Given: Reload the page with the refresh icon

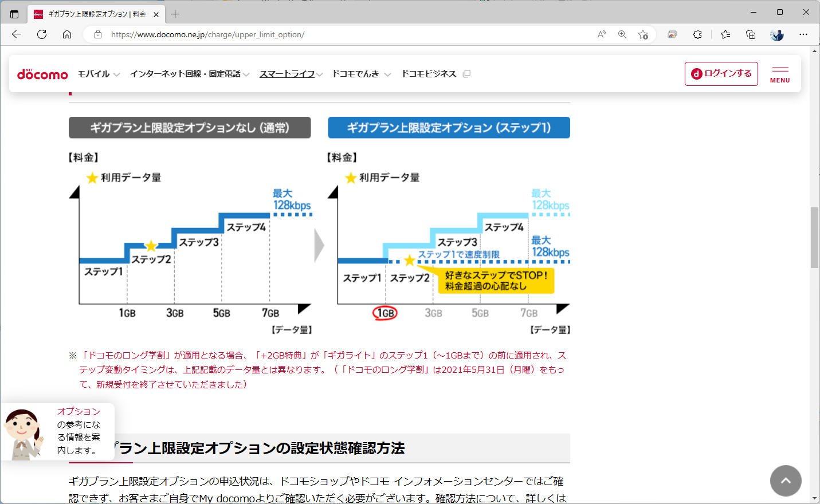Looking at the screenshot, I should point(41,34).
